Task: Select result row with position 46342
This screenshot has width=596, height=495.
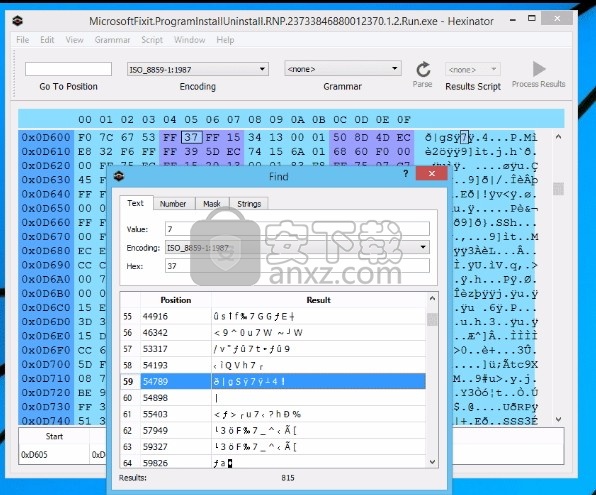Action: [x=273, y=333]
